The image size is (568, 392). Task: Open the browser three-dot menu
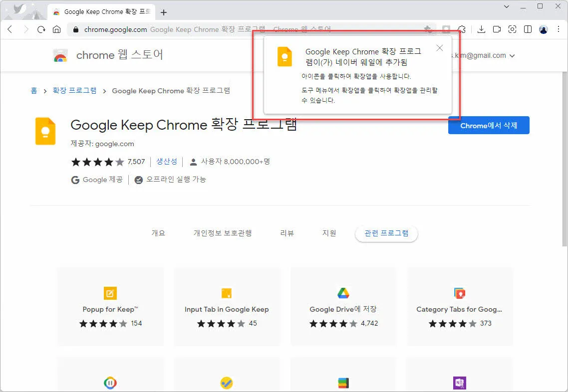click(x=558, y=29)
